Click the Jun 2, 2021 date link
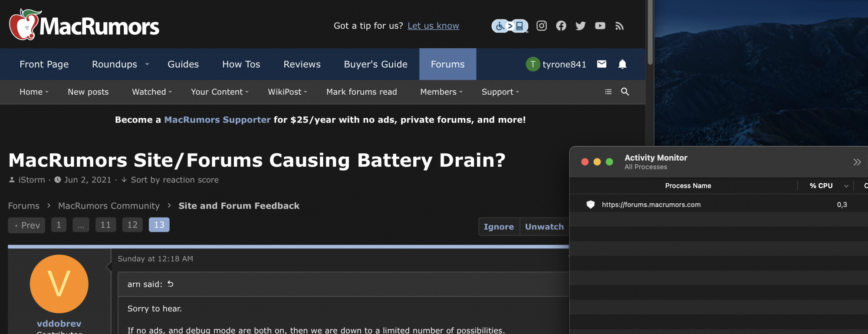 point(88,180)
